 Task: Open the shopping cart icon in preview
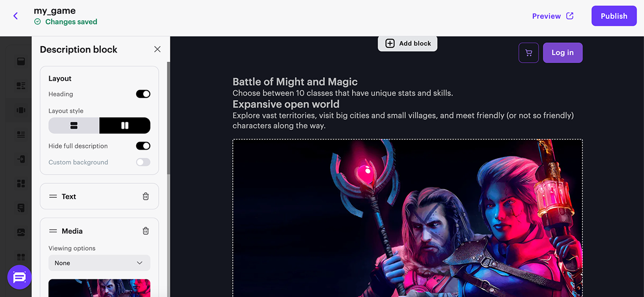529,53
